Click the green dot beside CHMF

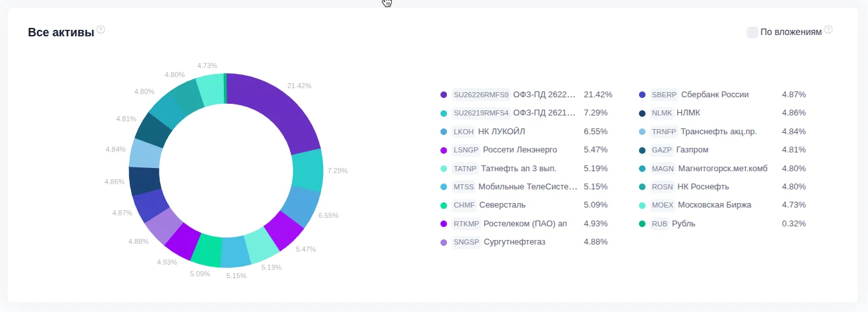[444, 205]
